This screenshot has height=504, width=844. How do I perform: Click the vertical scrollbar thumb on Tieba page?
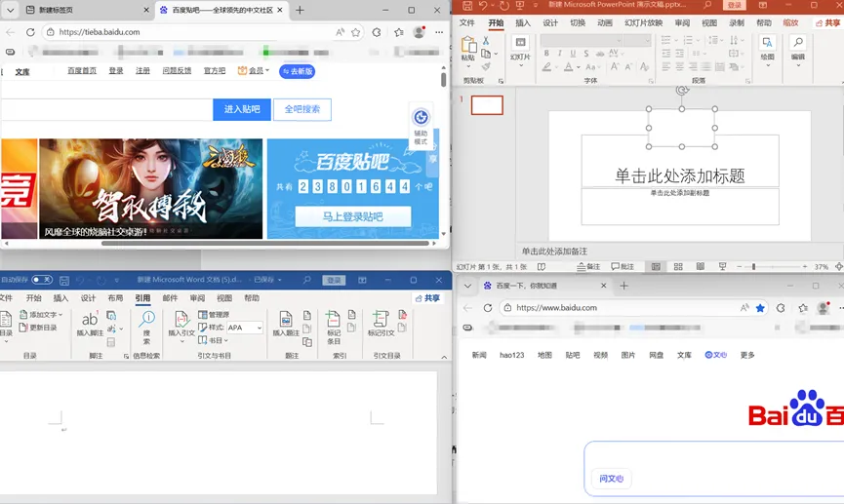click(444, 80)
